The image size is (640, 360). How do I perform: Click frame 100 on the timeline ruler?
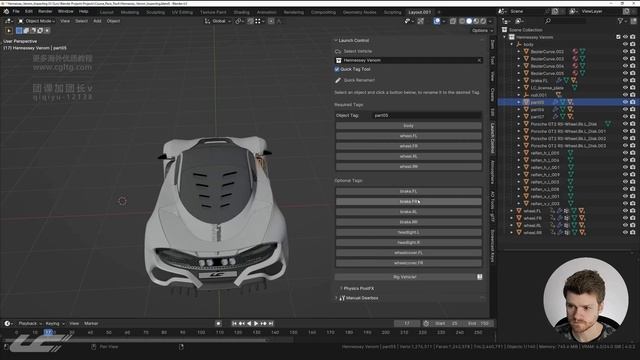click(201, 333)
